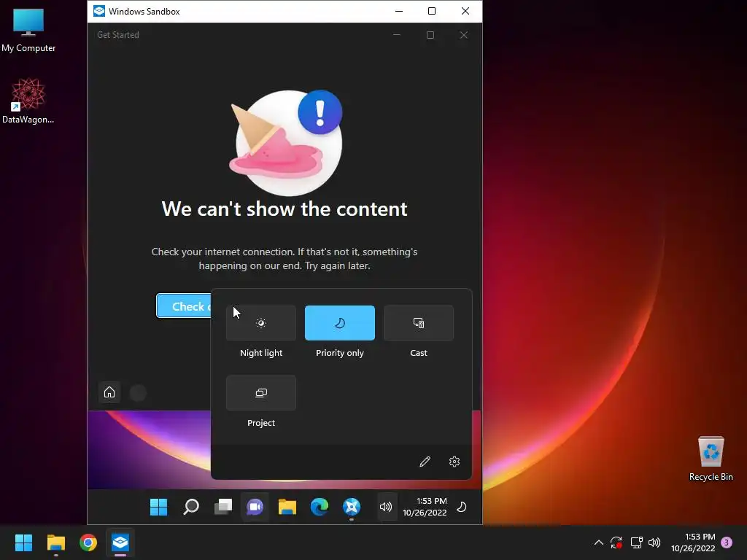Edit quick settings with the pencil icon
Screen dimensions: 747x560
(x=425, y=462)
